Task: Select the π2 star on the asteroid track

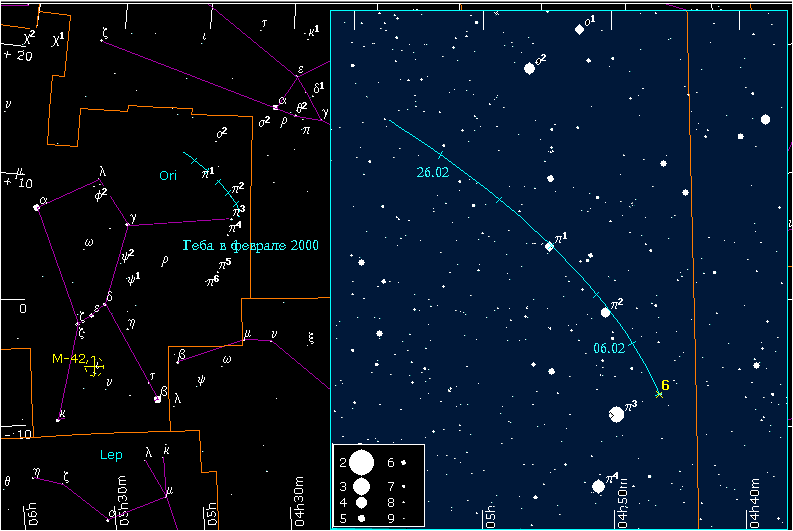Action: [605, 312]
